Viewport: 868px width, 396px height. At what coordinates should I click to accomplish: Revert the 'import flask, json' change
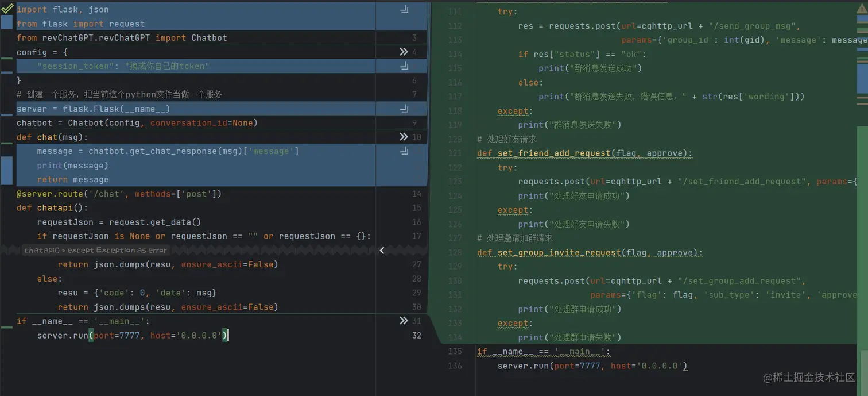[404, 9]
